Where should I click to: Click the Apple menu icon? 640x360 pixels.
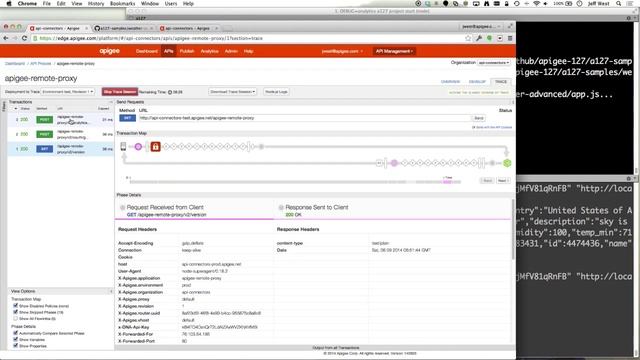click(9, 4)
